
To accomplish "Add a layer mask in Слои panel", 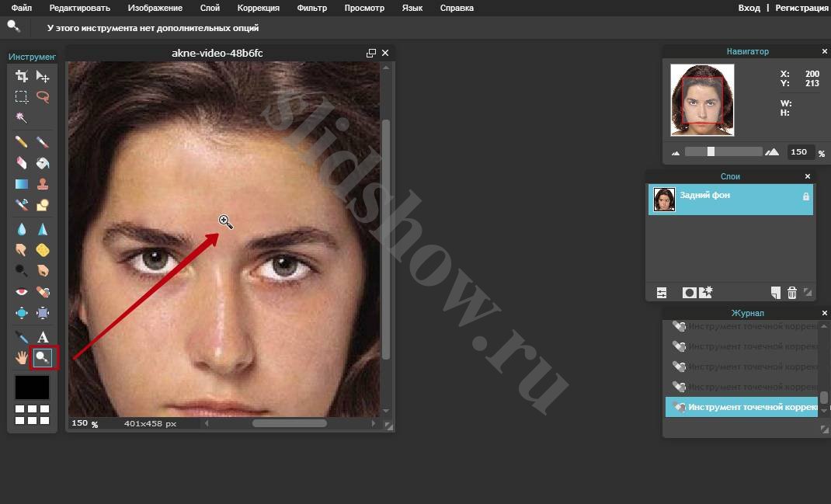I will click(689, 293).
